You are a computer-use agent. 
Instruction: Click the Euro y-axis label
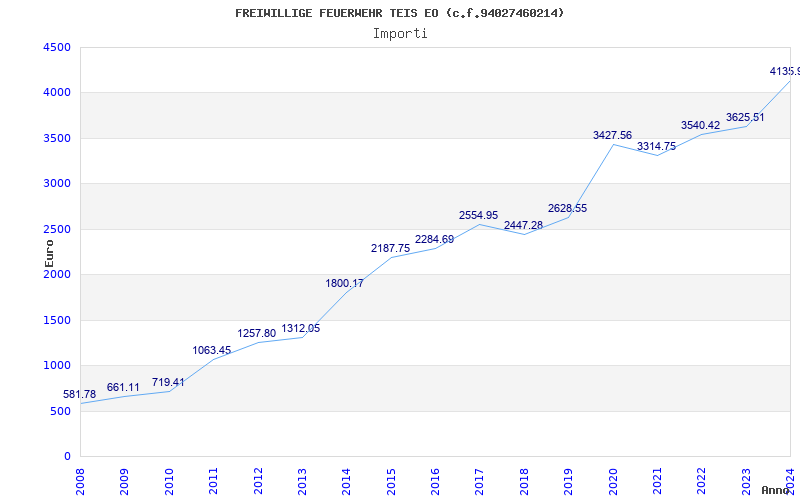point(49,252)
